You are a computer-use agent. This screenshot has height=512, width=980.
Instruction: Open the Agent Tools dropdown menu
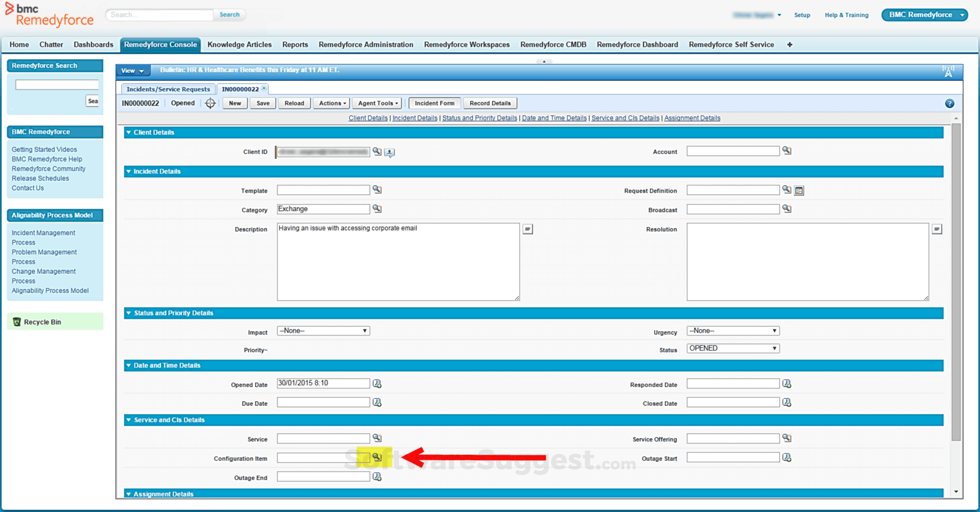pos(378,103)
